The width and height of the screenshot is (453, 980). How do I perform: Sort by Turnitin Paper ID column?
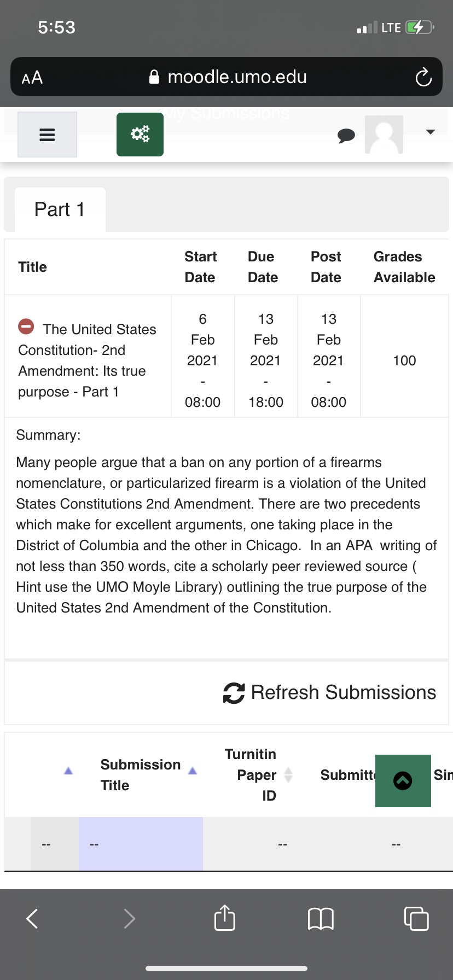[x=257, y=774]
